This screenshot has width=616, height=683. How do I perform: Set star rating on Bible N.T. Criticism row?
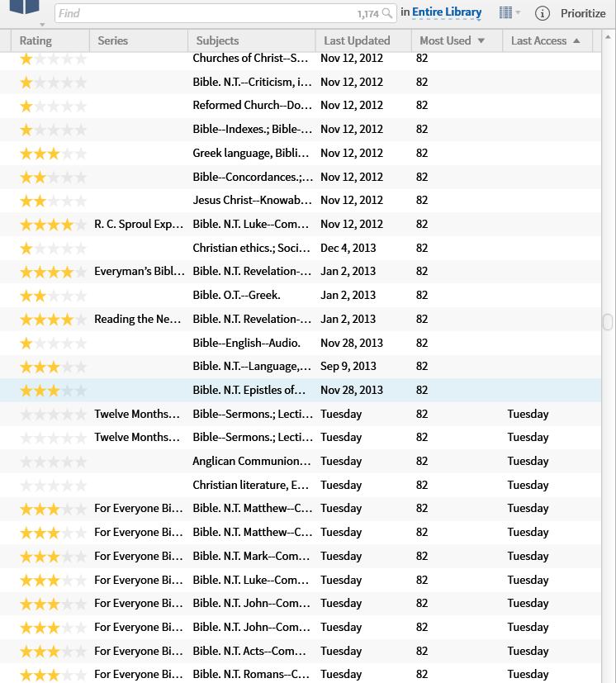pyautogui.click(x=53, y=83)
